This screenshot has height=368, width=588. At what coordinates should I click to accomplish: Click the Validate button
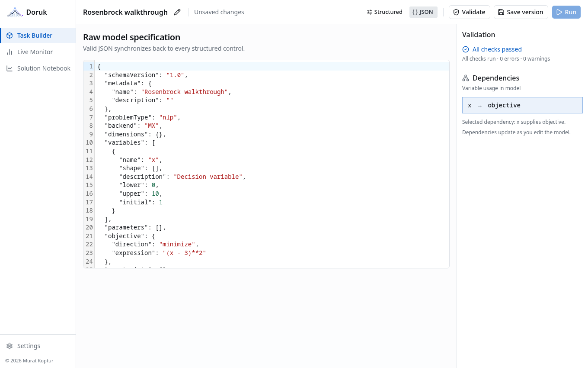pyautogui.click(x=469, y=12)
